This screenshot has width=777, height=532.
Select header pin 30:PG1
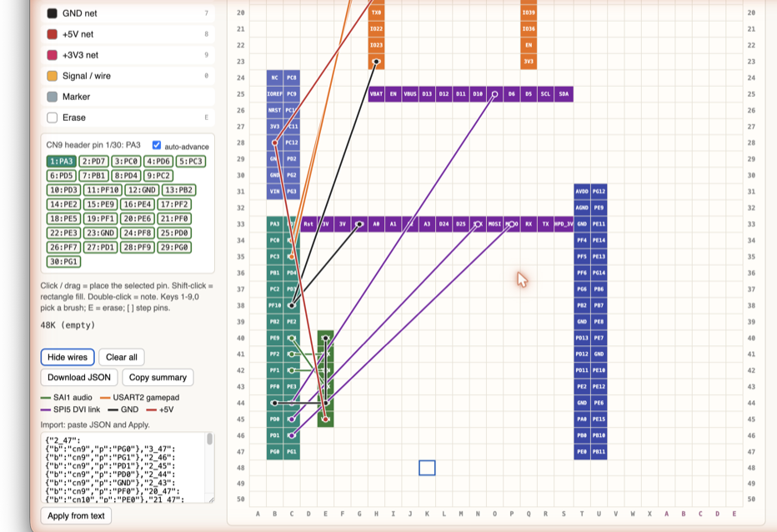[x=63, y=262]
